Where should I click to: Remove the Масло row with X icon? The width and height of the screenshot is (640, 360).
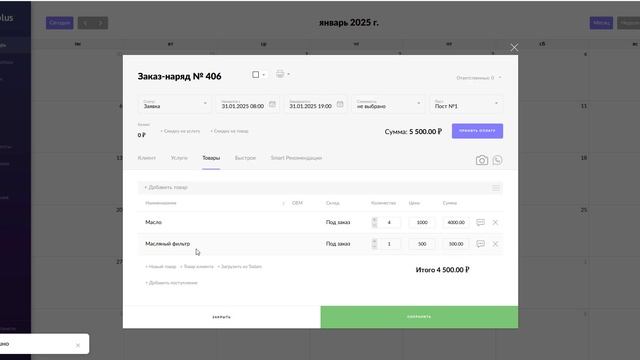click(495, 222)
